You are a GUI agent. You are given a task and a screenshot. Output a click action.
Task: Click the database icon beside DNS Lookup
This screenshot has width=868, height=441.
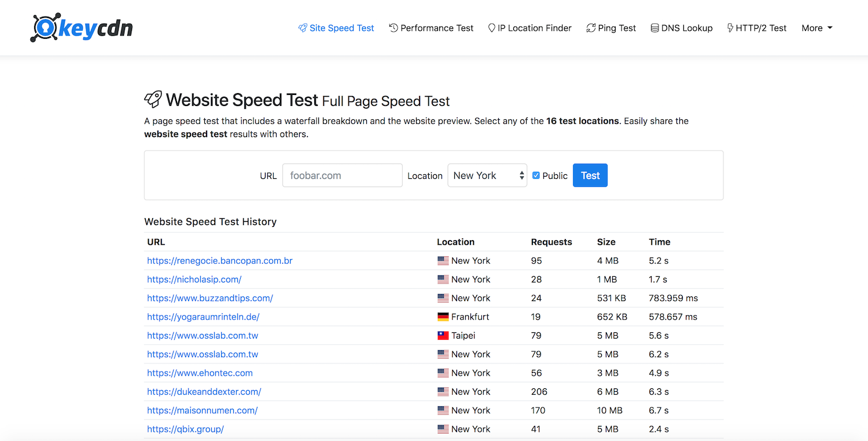click(x=654, y=28)
